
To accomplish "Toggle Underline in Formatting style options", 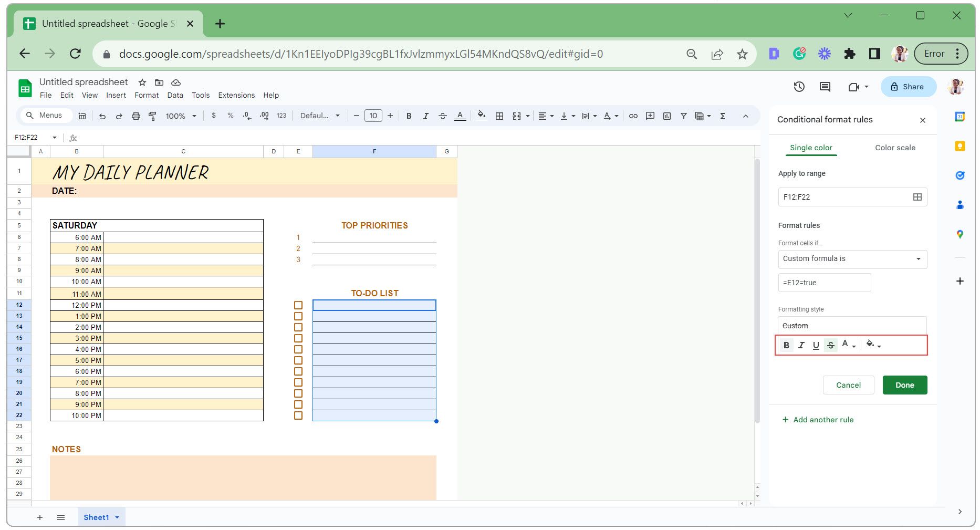I will (816, 345).
